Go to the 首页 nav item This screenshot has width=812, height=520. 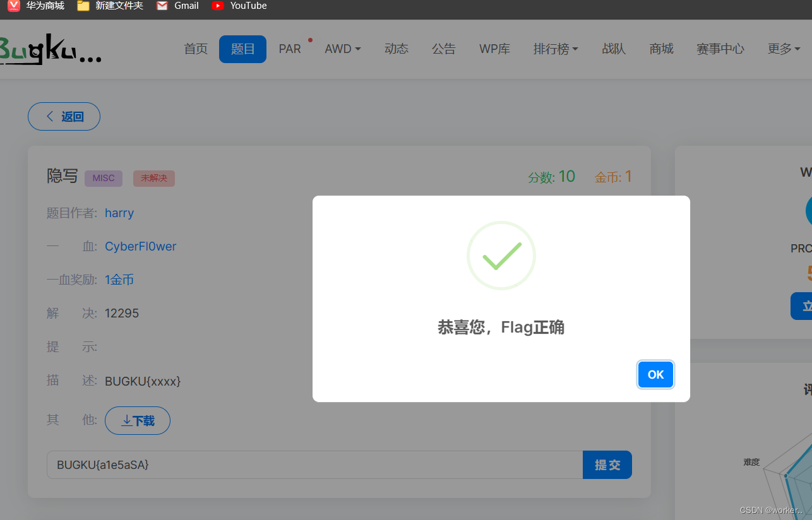[196, 49]
